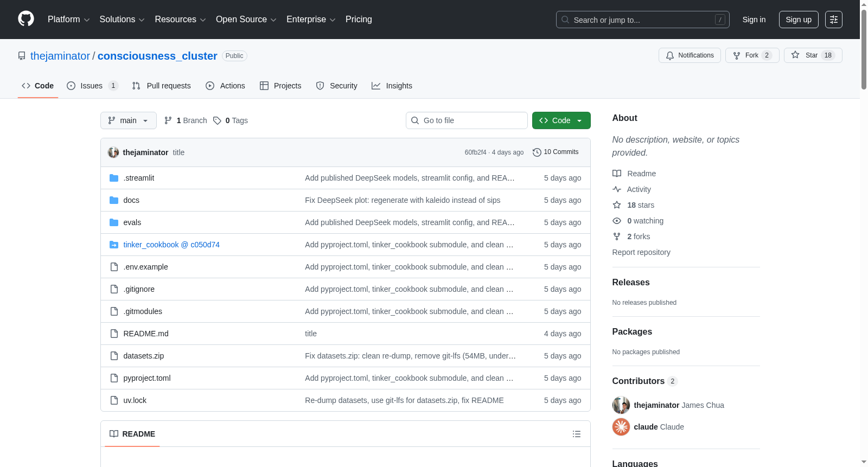Open the Insights tab
Viewport: 868px width, 467px height.
pos(392,86)
